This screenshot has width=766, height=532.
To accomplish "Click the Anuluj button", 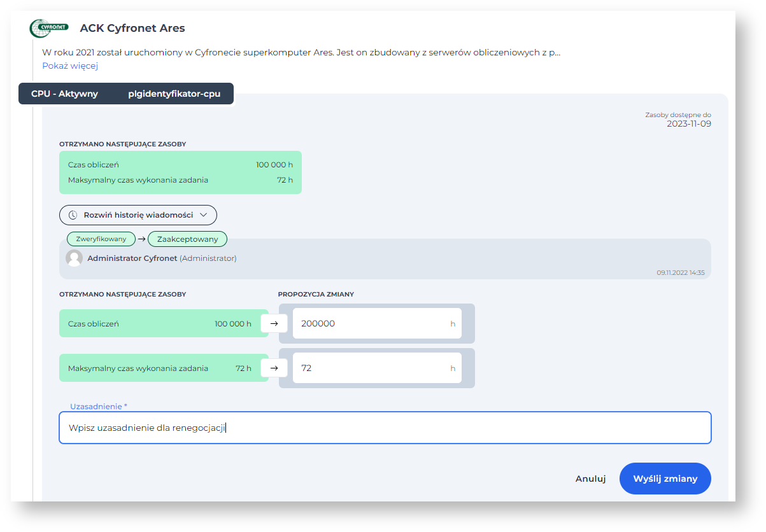I will tap(590, 479).
